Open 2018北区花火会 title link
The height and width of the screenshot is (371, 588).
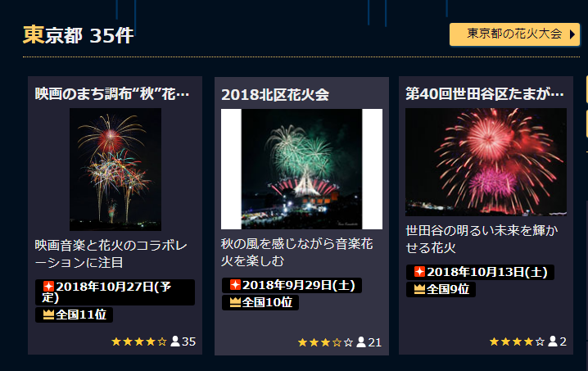click(275, 94)
